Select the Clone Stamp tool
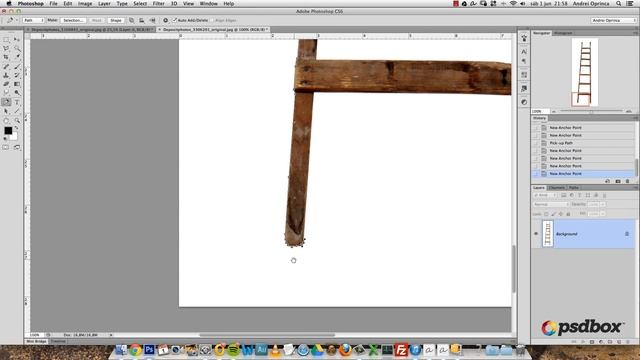 [6, 76]
